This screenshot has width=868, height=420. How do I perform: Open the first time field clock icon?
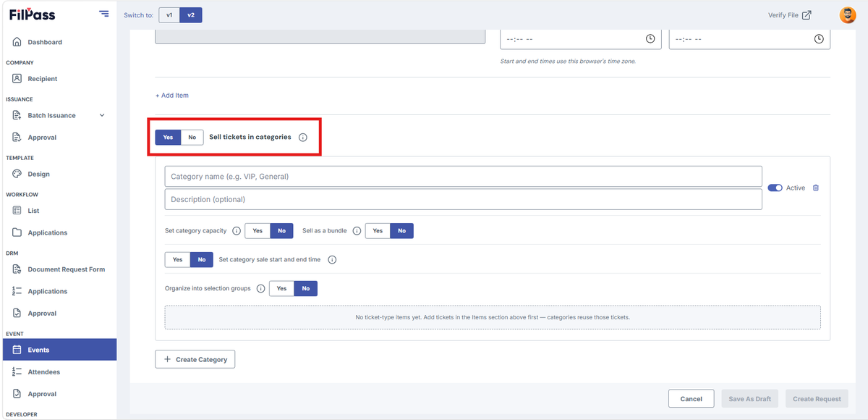point(650,38)
